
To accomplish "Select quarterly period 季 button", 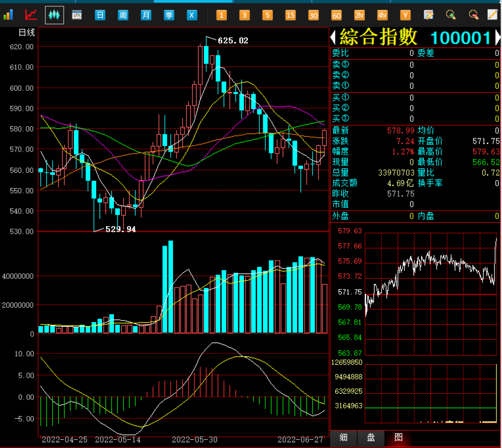I will (169, 15).
